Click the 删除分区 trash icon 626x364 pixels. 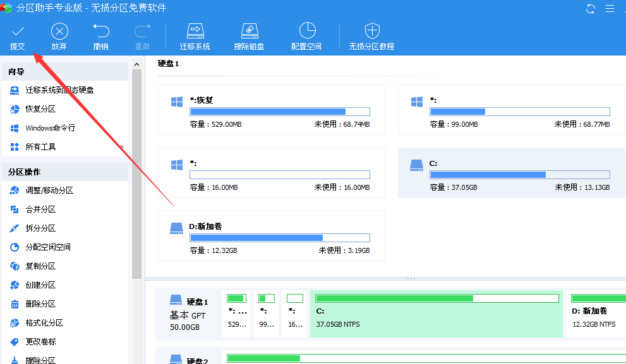pos(15,304)
